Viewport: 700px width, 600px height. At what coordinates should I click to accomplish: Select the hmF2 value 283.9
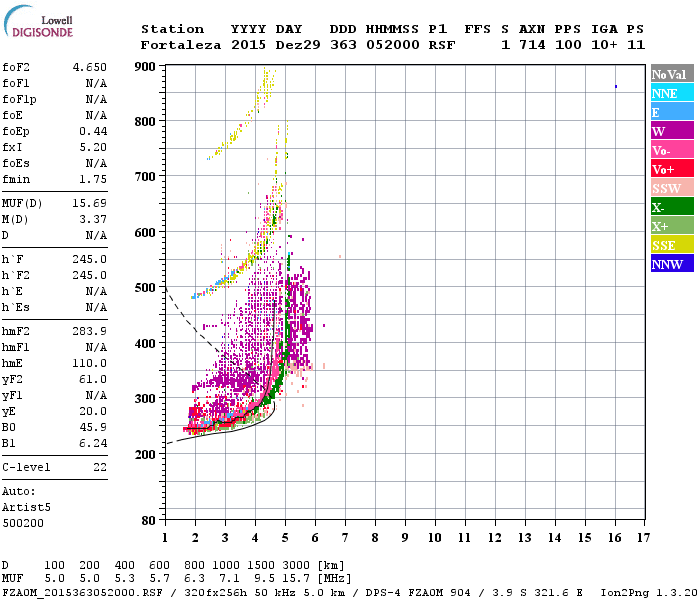coord(90,331)
